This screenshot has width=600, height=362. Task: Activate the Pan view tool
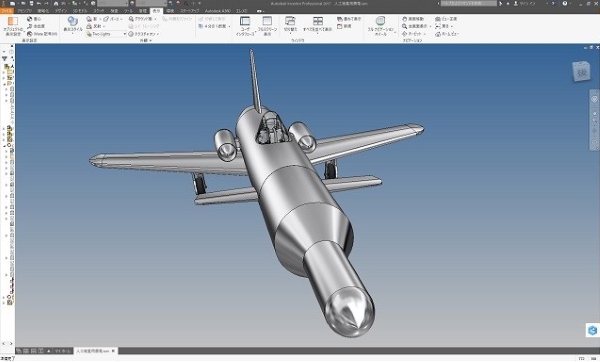point(413,19)
